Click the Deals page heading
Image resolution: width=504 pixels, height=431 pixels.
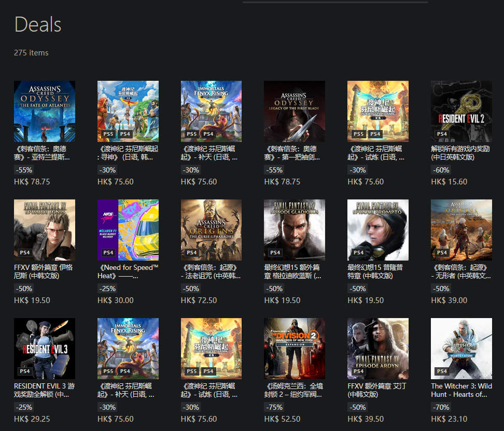click(x=38, y=24)
